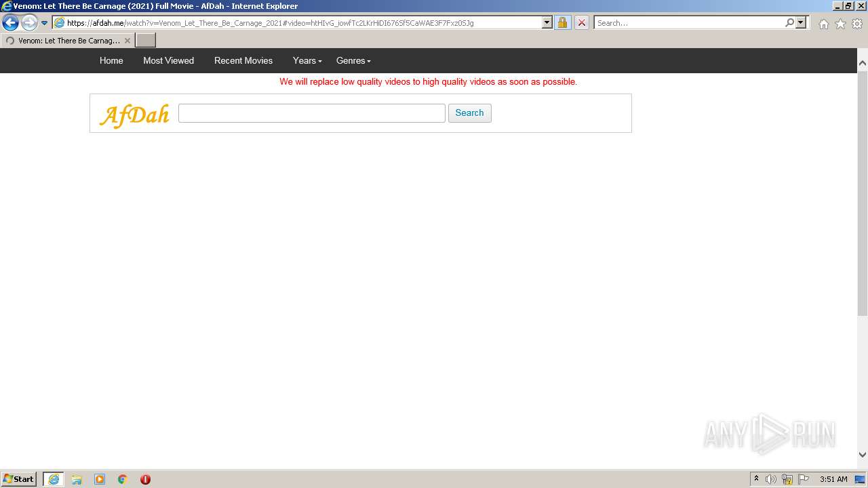
Task: Click the vertical scrollbar thumb
Action: 863,192
